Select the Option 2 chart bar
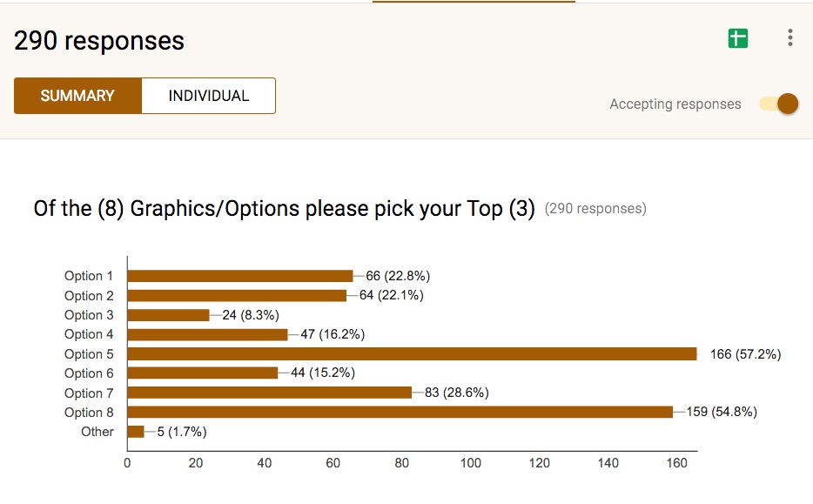Image resolution: width=813 pixels, height=504 pixels. point(237,295)
